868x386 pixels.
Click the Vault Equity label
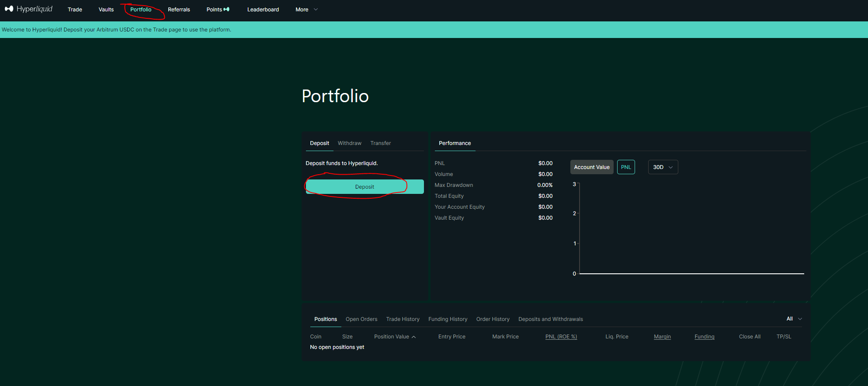pyautogui.click(x=449, y=218)
